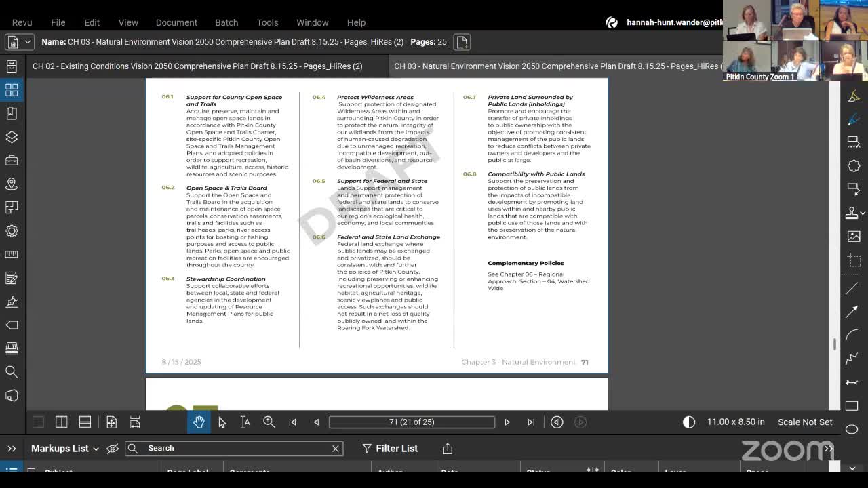Image resolution: width=868 pixels, height=488 pixels.
Task: Select the Cloud markup tool
Action: click(853, 166)
